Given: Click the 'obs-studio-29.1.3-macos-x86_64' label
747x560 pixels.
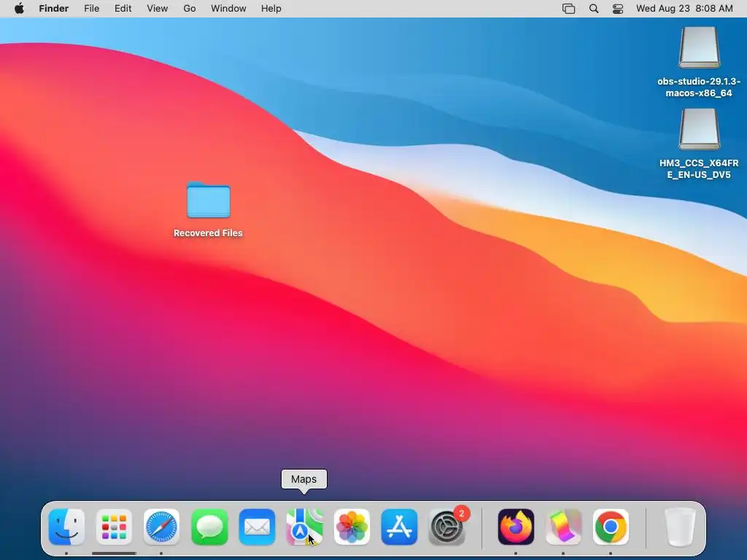Looking at the screenshot, I should coord(699,87).
